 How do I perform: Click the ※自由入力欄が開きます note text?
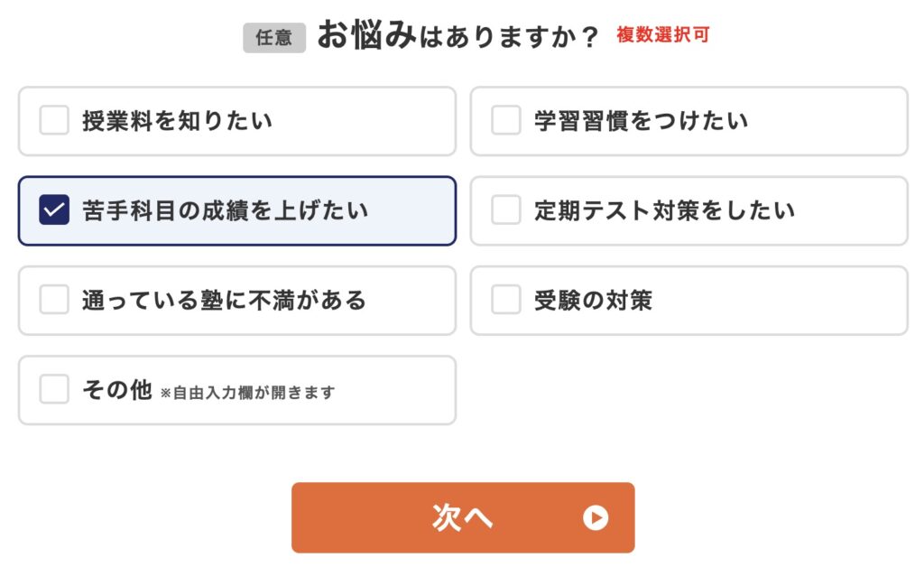246,393
